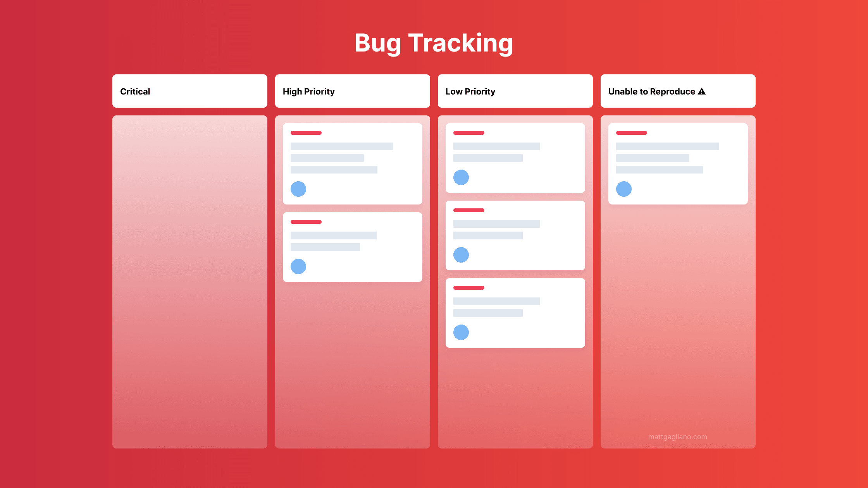The image size is (868, 488).
Task: Click the blue avatar on first High Priority card
Action: (298, 189)
